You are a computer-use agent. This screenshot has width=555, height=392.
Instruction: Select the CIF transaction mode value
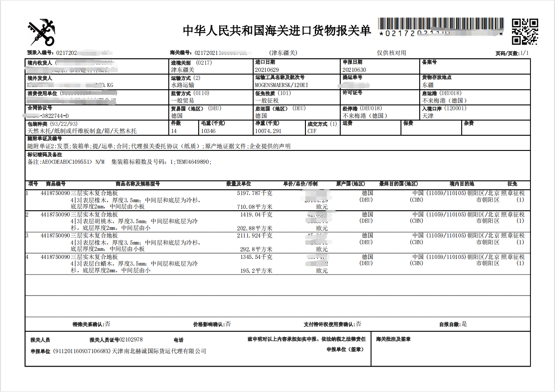(312, 131)
